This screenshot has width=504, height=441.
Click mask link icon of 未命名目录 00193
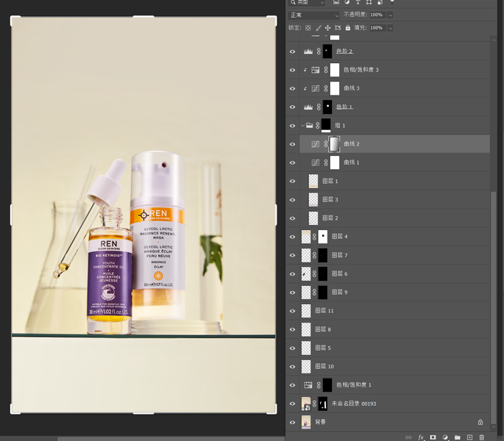[314, 404]
